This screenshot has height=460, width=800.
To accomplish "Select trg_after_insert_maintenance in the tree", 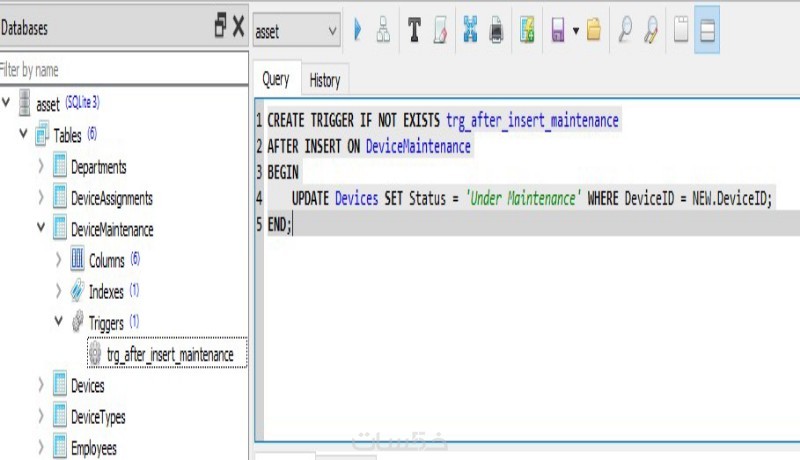I will click(x=170, y=354).
